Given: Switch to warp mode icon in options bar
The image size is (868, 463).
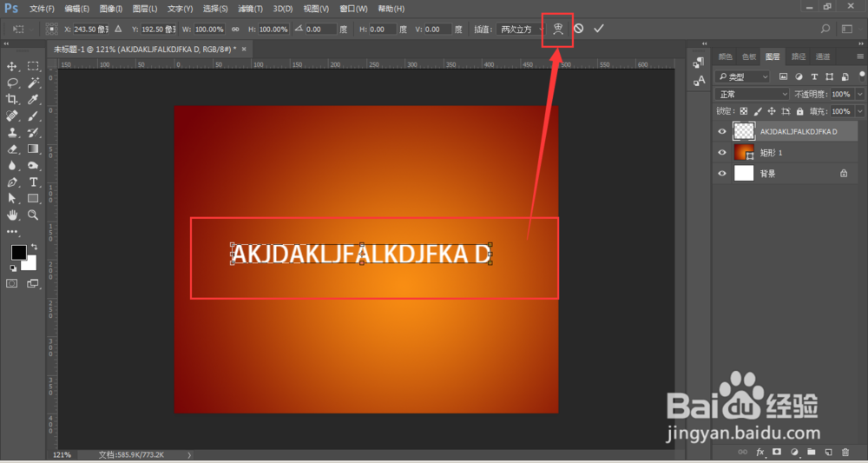Looking at the screenshot, I should (558, 29).
